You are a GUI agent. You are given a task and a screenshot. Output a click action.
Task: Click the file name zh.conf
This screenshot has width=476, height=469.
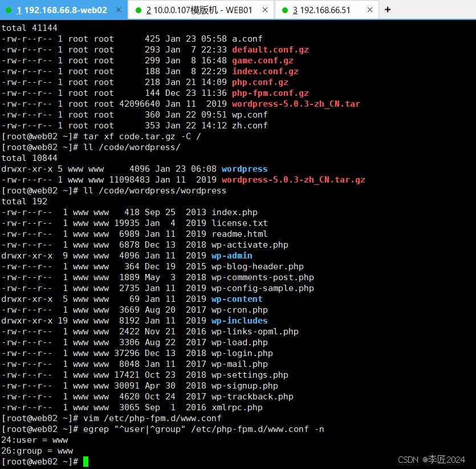tap(250, 126)
